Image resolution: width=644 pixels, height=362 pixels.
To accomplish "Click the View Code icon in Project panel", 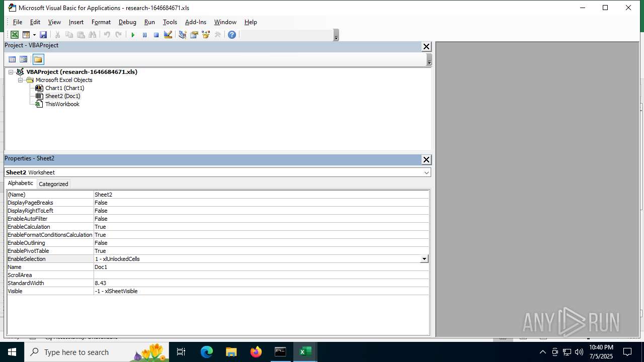I will coord(12,59).
